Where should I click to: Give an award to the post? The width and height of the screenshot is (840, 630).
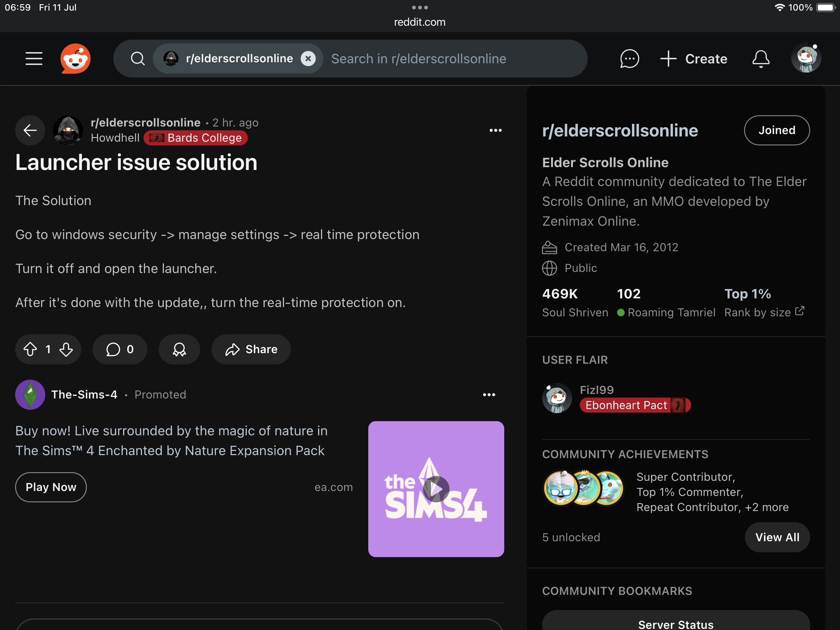(179, 349)
